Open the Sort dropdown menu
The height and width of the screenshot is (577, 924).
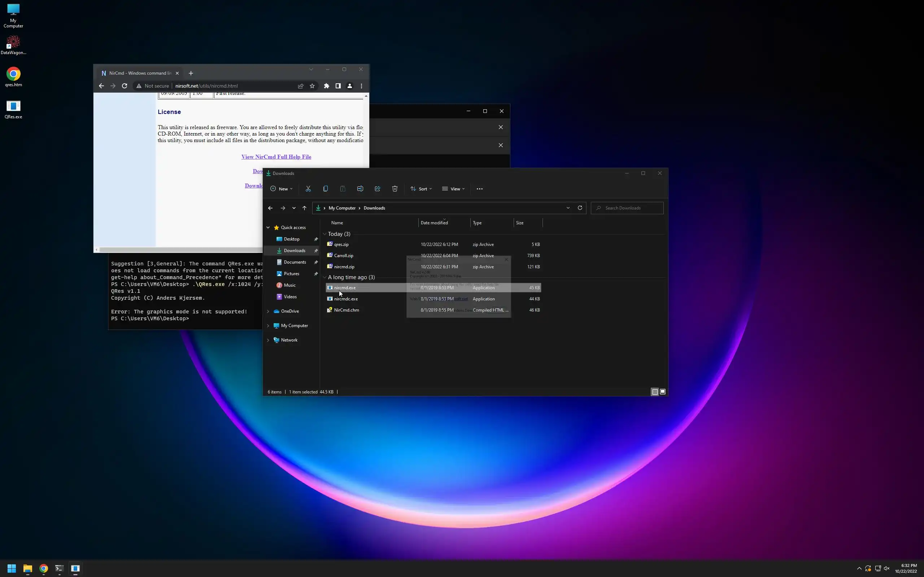(x=421, y=189)
